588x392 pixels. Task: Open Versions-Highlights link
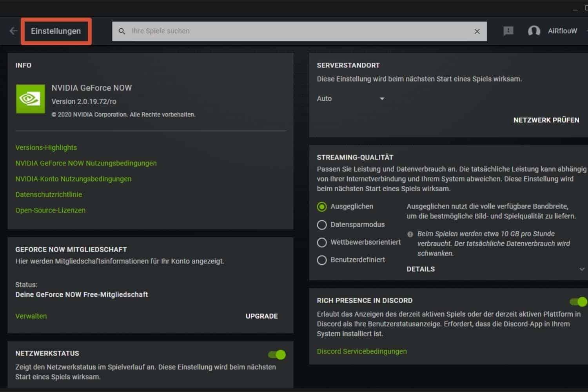[x=46, y=147]
